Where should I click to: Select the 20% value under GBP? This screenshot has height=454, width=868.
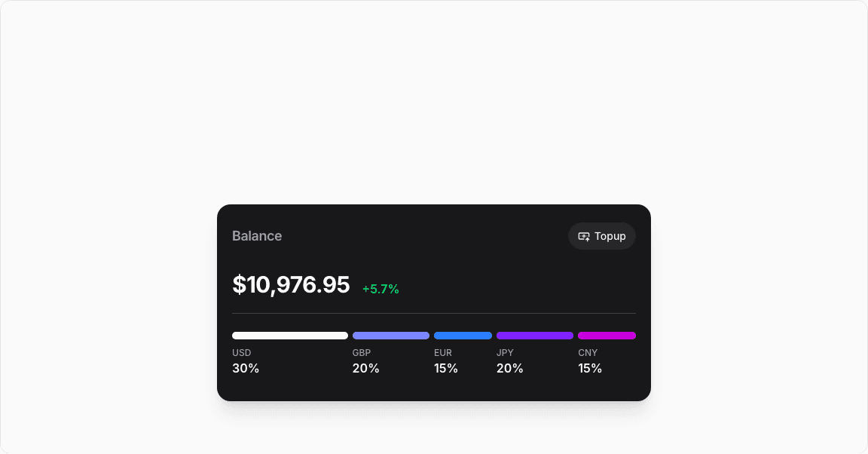(366, 369)
